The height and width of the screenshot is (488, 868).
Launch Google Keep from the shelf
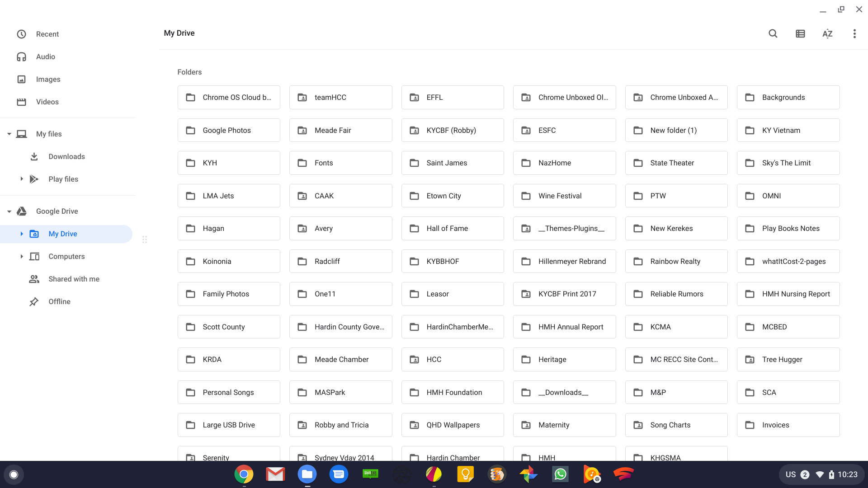(x=465, y=474)
